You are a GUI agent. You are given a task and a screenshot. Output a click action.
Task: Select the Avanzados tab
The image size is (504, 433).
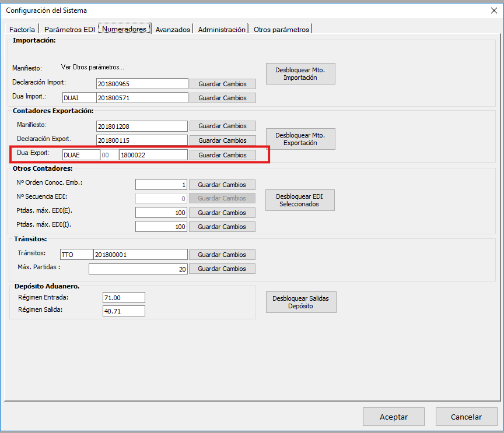coord(173,29)
